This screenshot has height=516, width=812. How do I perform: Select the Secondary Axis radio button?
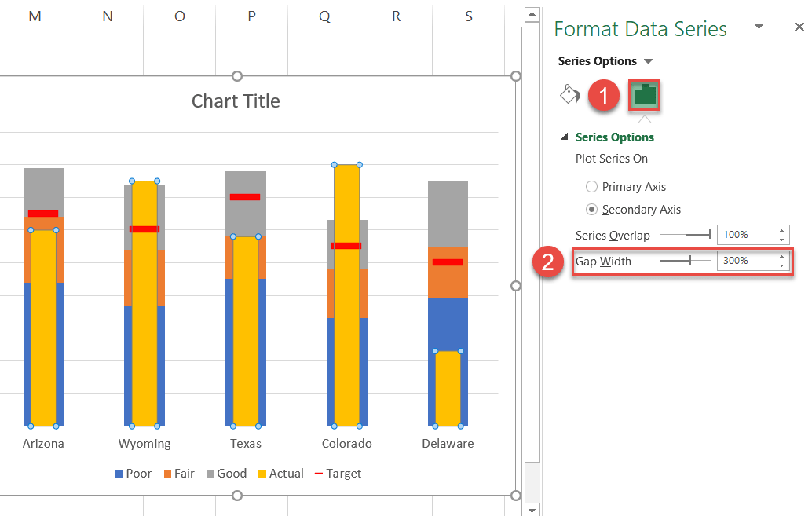(x=592, y=210)
